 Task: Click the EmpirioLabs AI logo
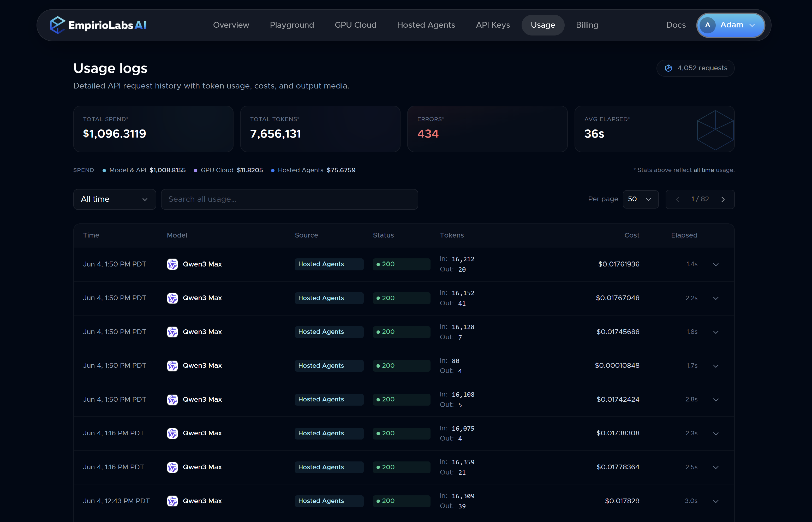click(x=98, y=25)
